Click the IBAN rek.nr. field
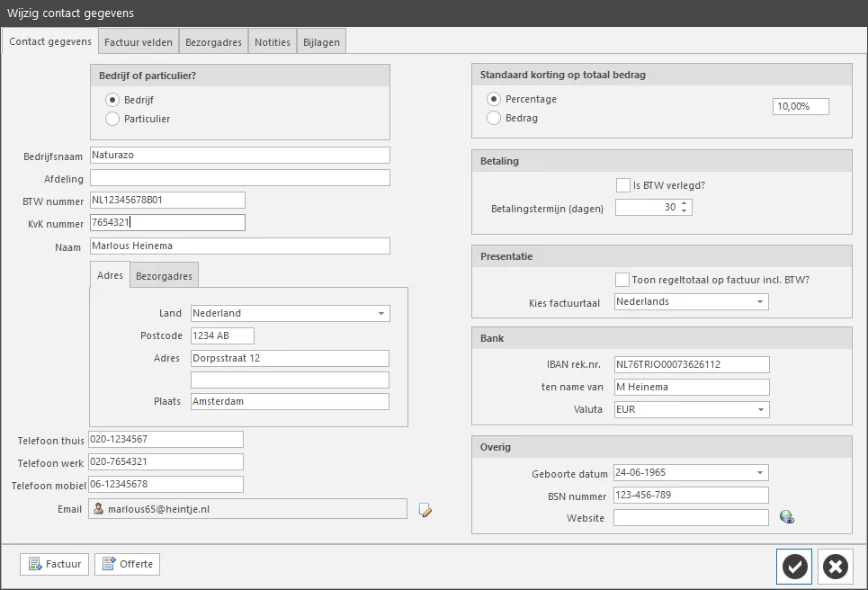 tap(692, 365)
